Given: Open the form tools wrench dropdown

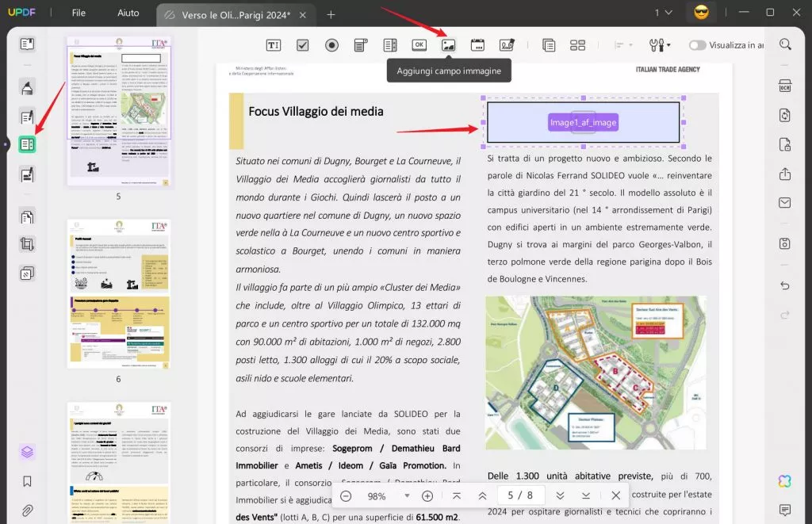Looking at the screenshot, I should [660, 45].
